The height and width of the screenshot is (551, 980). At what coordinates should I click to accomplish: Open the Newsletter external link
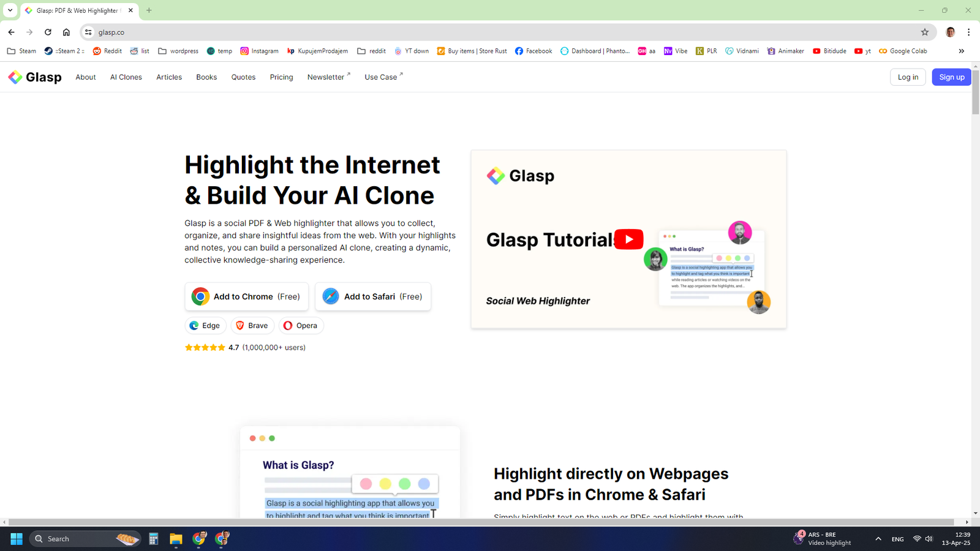point(329,77)
